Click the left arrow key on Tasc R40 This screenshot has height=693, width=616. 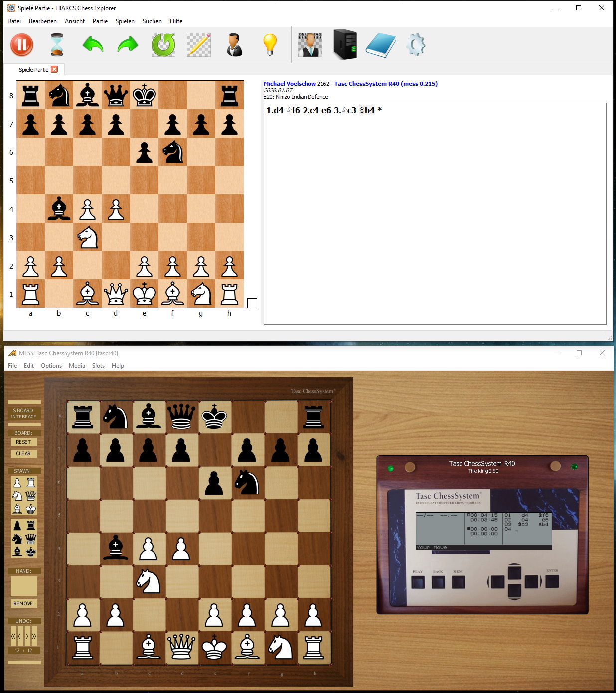tap(497, 582)
